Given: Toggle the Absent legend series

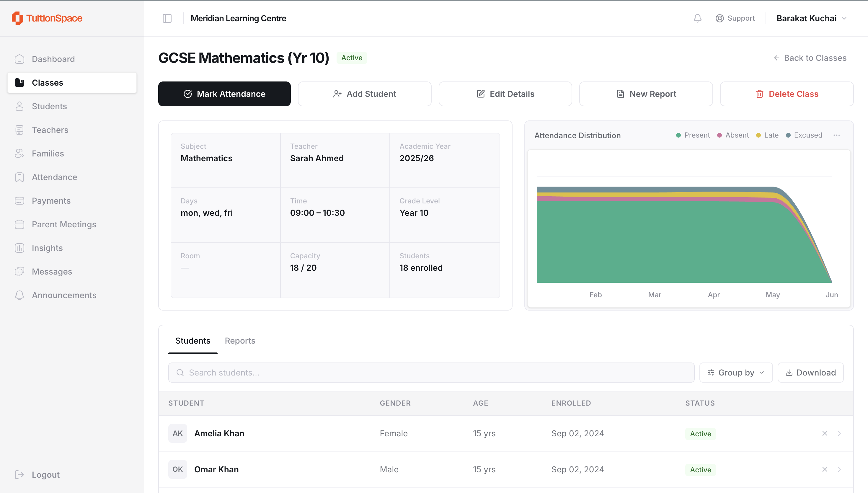Looking at the screenshot, I should [x=733, y=135].
